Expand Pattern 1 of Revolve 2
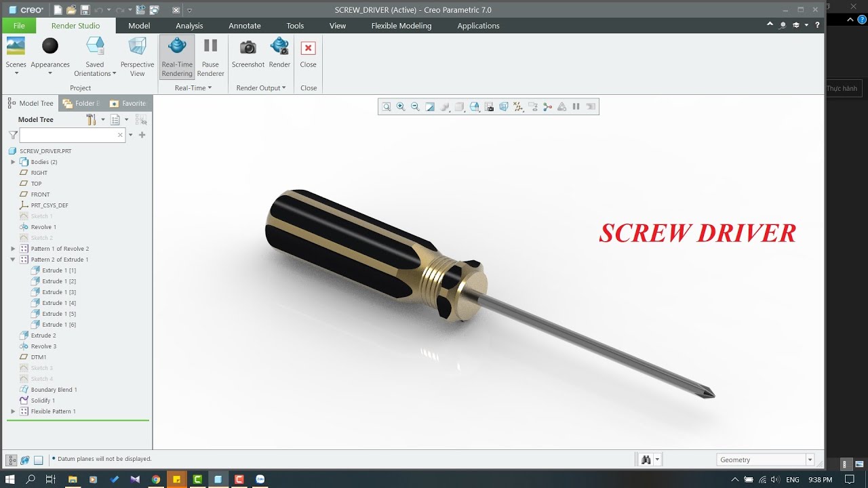 (13, 249)
